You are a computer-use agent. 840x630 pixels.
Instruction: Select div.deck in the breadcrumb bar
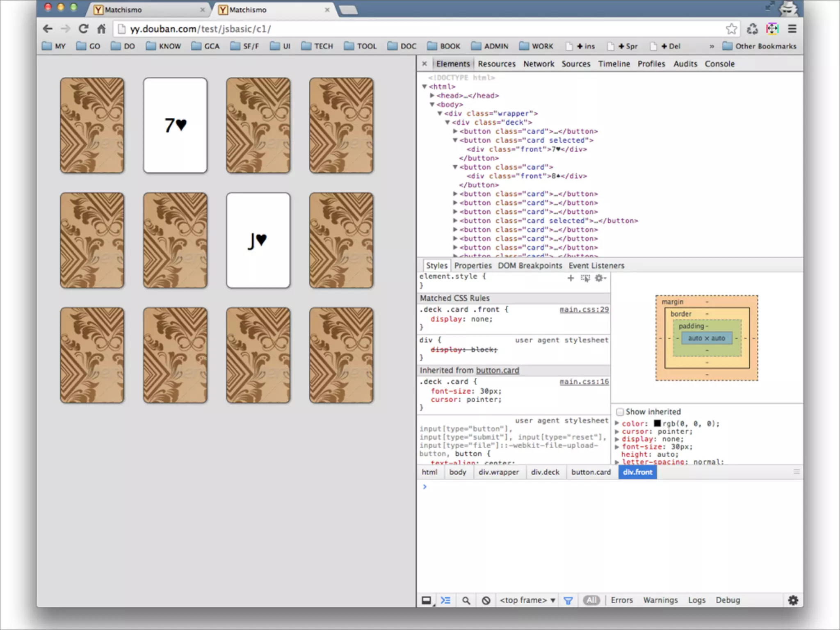coord(545,472)
